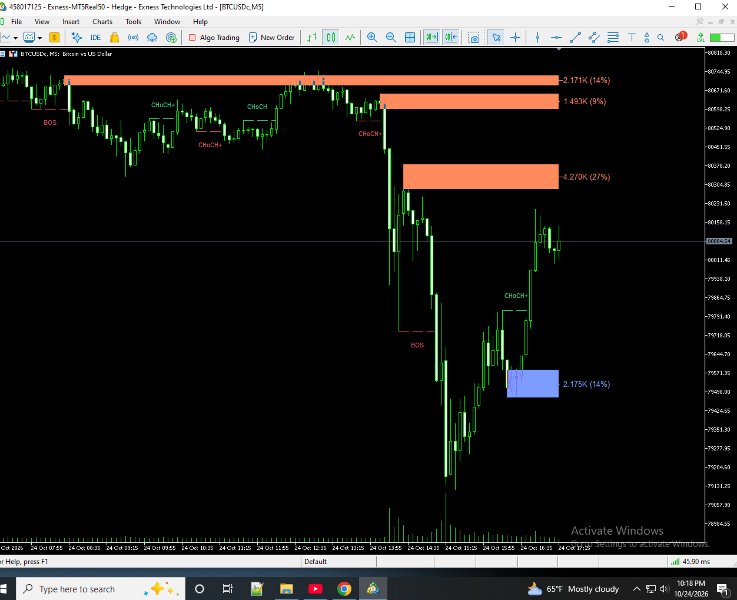This screenshot has width=737, height=600.
Task: Select the arrow cursor tool
Action: tap(496, 38)
